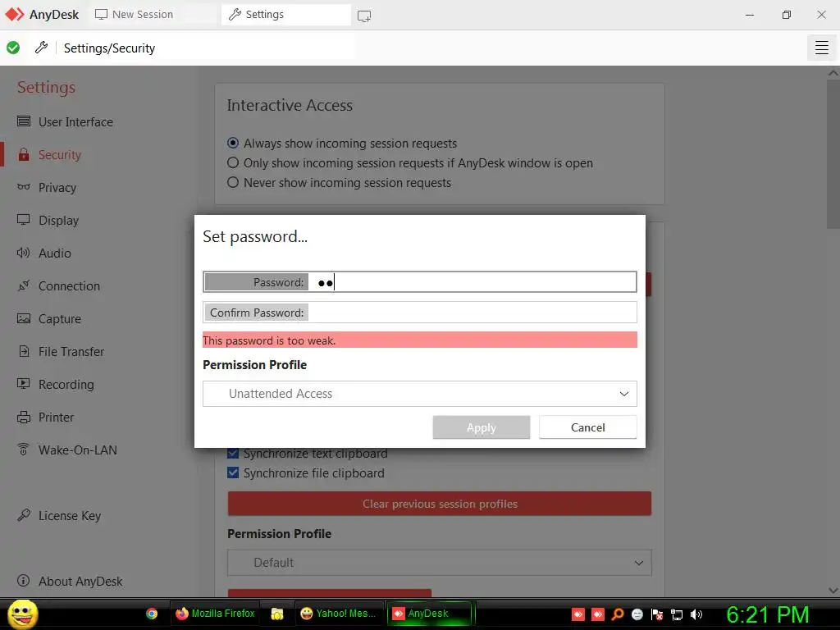The height and width of the screenshot is (630, 840).
Task: Open Audio settings section
Action: (55, 253)
